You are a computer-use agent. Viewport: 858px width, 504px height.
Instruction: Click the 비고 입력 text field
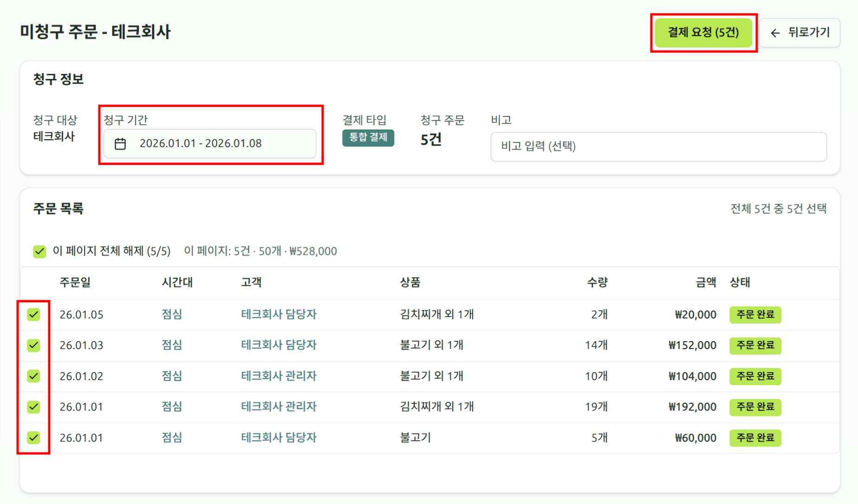click(x=658, y=147)
